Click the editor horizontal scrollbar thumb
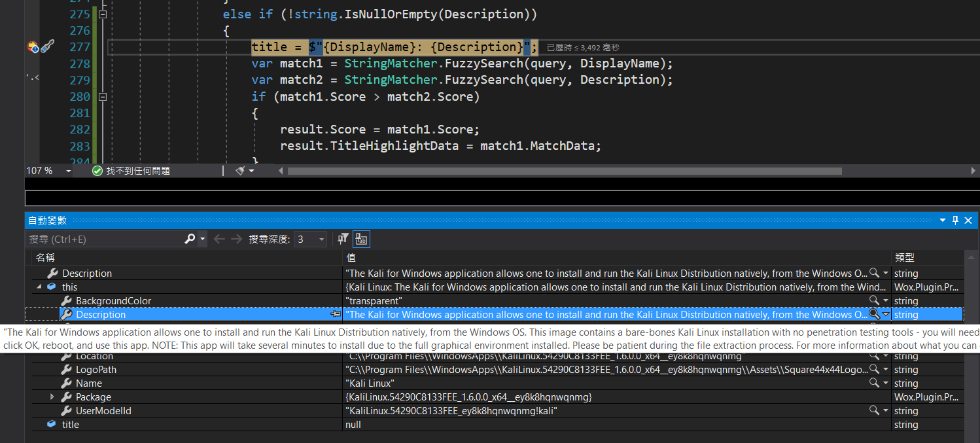The height and width of the screenshot is (443, 980). click(565, 171)
